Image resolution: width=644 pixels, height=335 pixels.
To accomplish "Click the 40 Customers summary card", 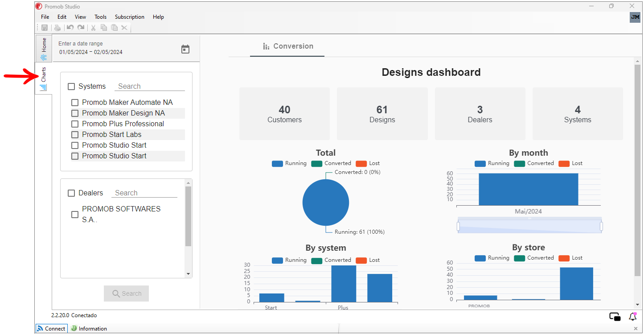I will click(x=284, y=114).
